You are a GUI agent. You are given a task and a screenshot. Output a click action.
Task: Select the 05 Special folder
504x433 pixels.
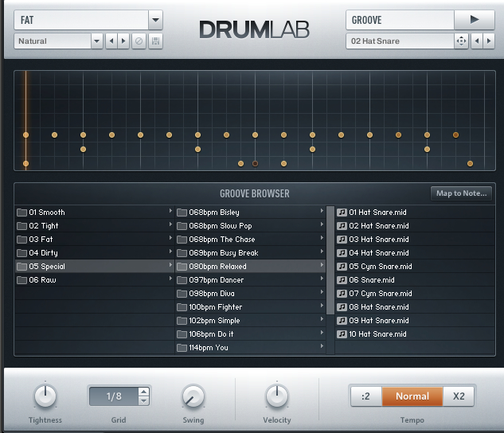95,267
